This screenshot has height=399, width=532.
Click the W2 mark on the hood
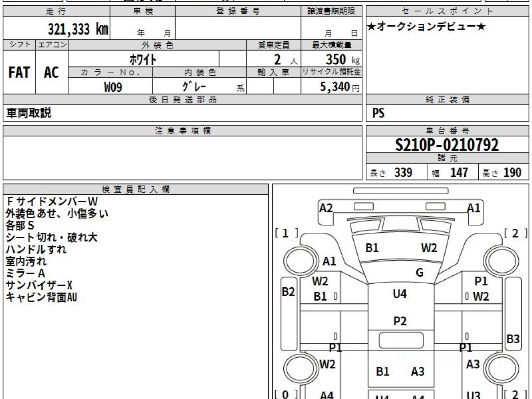click(429, 248)
